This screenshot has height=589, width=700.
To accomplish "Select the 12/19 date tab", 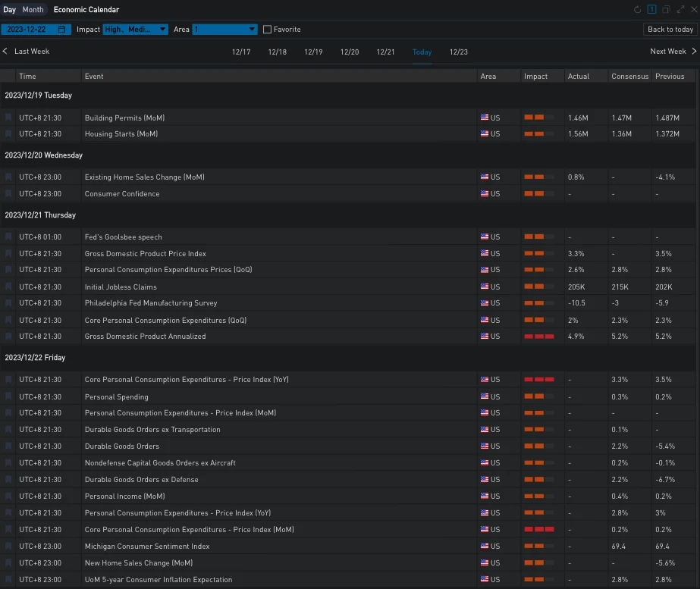I will click(x=313, y=52).
